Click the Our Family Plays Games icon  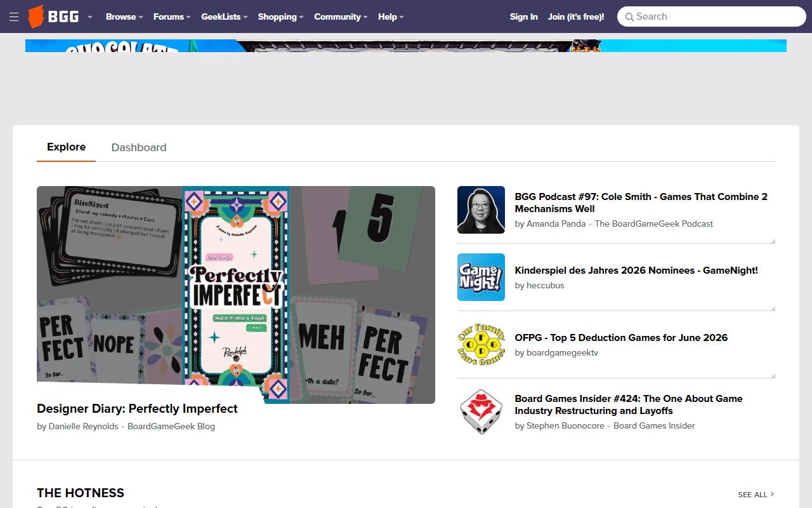pos(481,345)
